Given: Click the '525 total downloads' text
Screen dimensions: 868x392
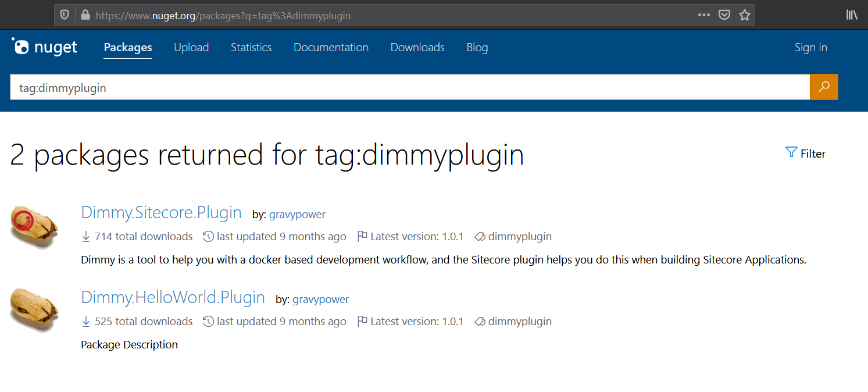Looking at the screenshot, I should click(x=144, y=322).
